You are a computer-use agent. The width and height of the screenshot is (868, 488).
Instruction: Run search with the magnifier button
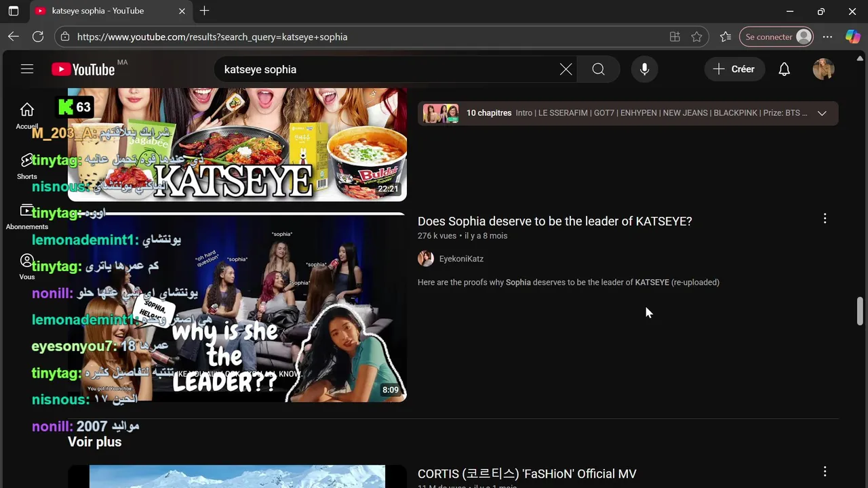(598, 69)
